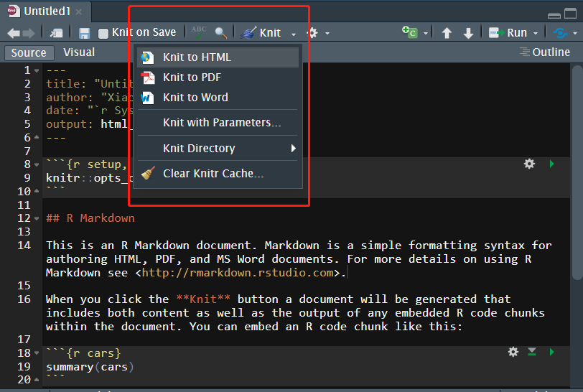The height and width of the screenshot is (392, 583).
Task: Place cursor on summary(cars) code line
Action: (x=90, y=367)
